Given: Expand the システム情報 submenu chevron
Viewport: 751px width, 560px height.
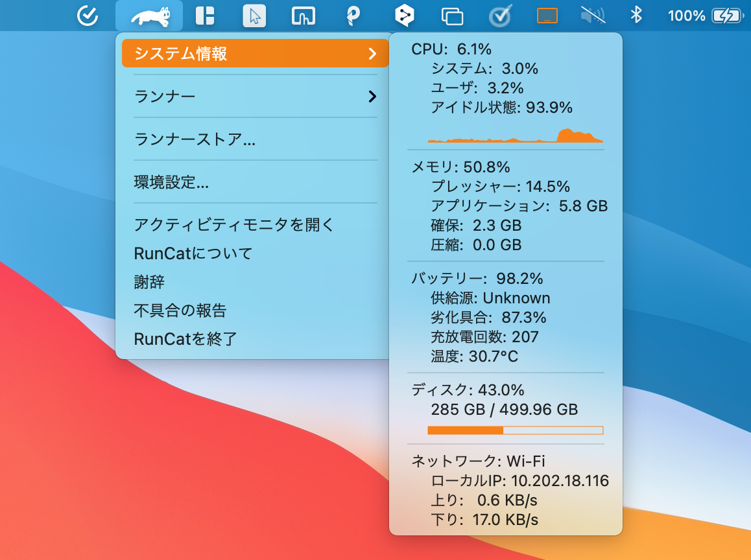Looking at the screenshot, I should pyautogui.click(x=372, y=54).
